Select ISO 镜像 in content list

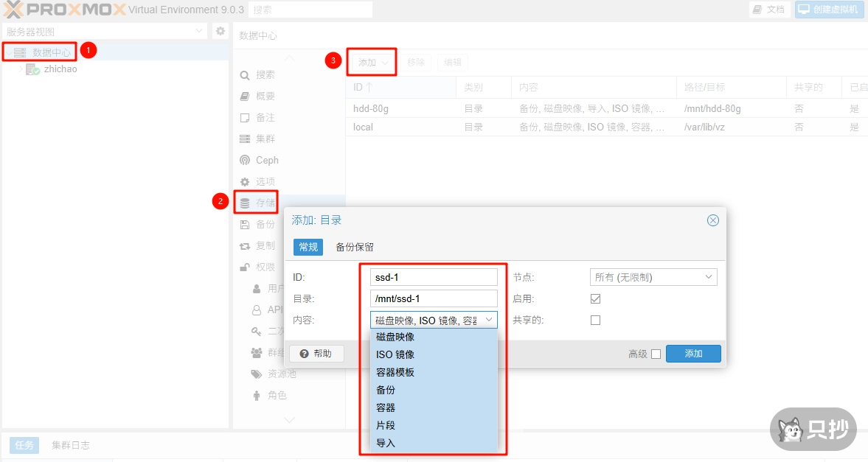pyautogui.click(x=395, y=354)
